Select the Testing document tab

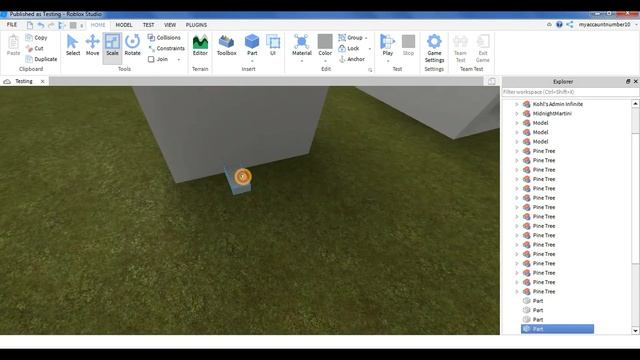24,81
